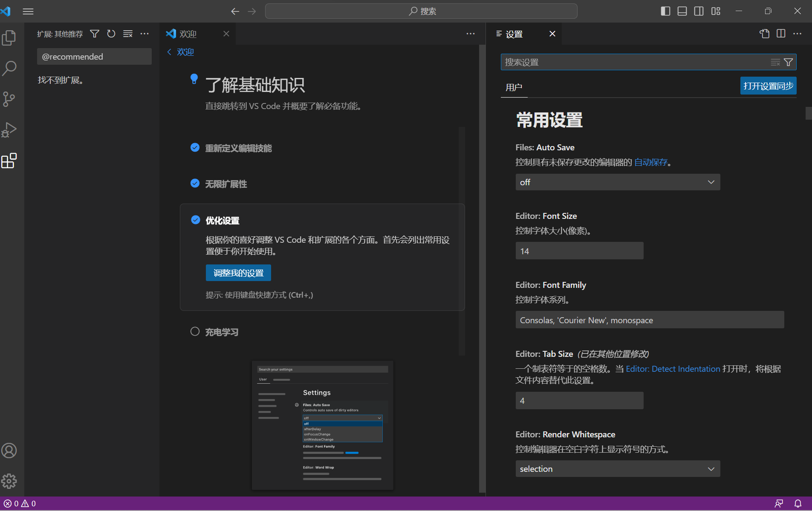Close the 欢迎 tab

click(226, 34)
